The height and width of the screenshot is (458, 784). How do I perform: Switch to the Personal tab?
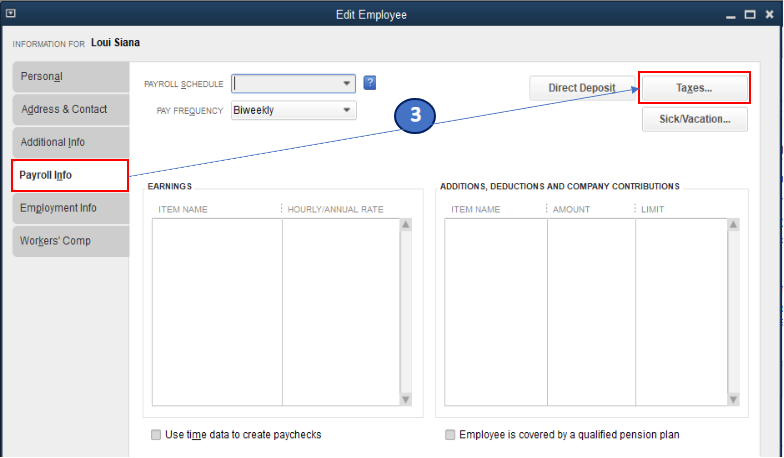coord(70,77)
